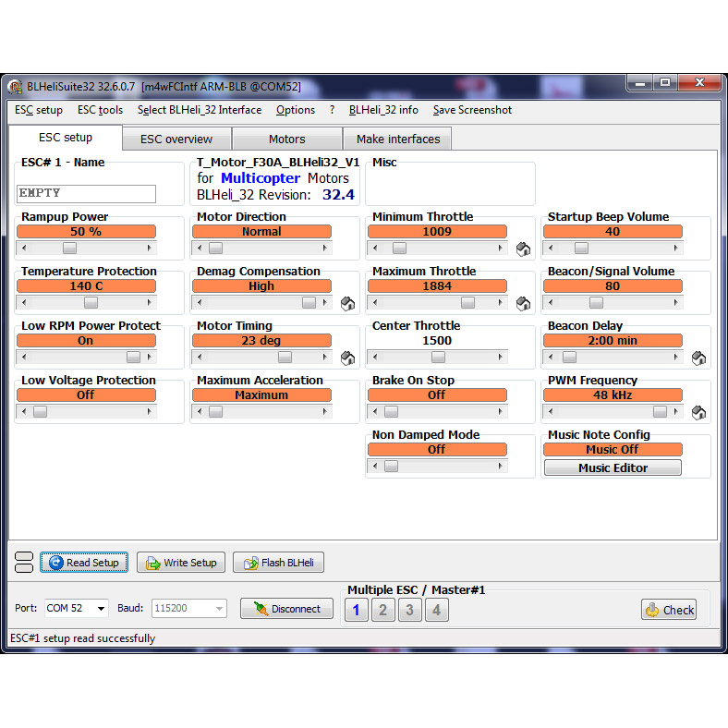728x728 pixels.
Task: Click the Temperature Protection slider thumb
Action: click(x=91, y=302)
